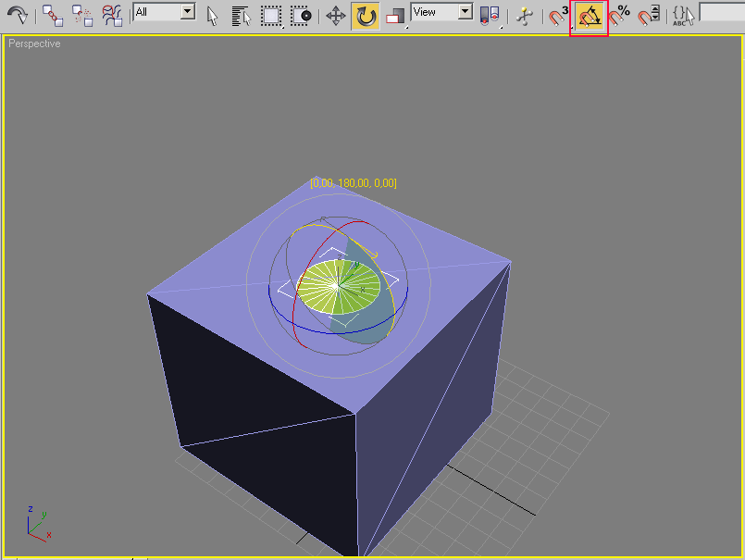Choose Bind to Space Warp tool
Viewport: 745px width, 560px height.
pos(112,15)
